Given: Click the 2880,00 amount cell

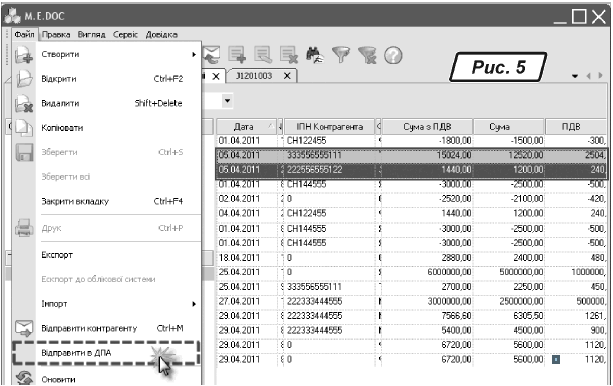Looking at the screenshot, I should [427, 258].
